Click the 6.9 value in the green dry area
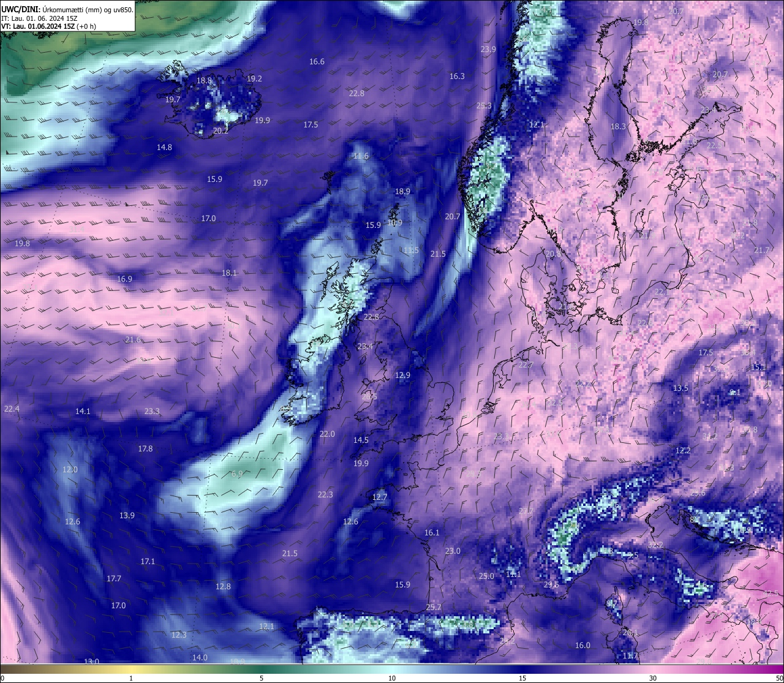 [x=238, y=475]
